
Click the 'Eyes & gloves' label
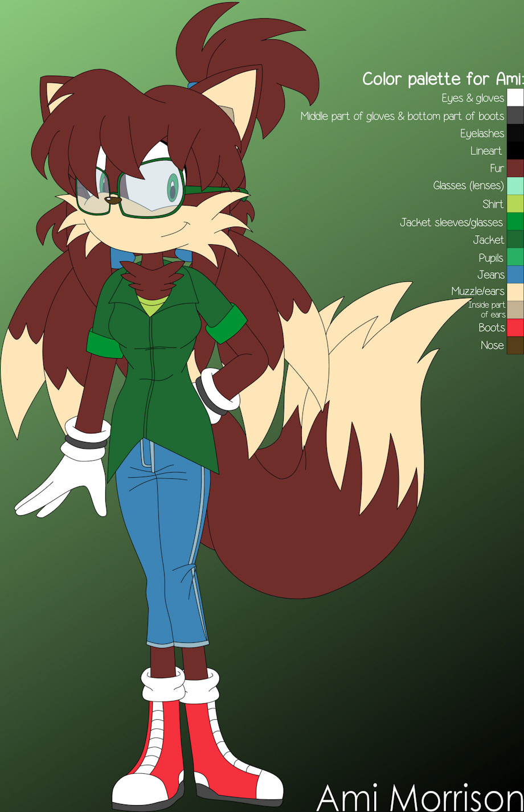click(x=473, y=98)
